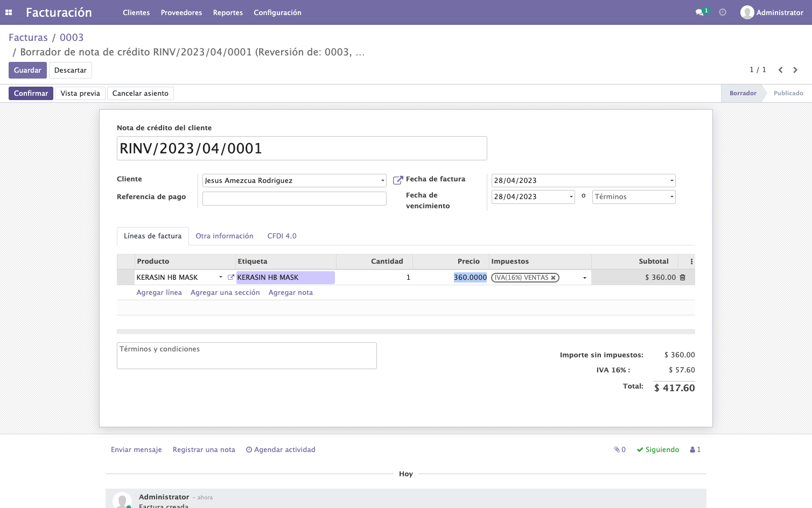Open the apps grid menu icon
The height and width of the screenshot is (508, 812).
pyautogui.click(x=9, y=12)
